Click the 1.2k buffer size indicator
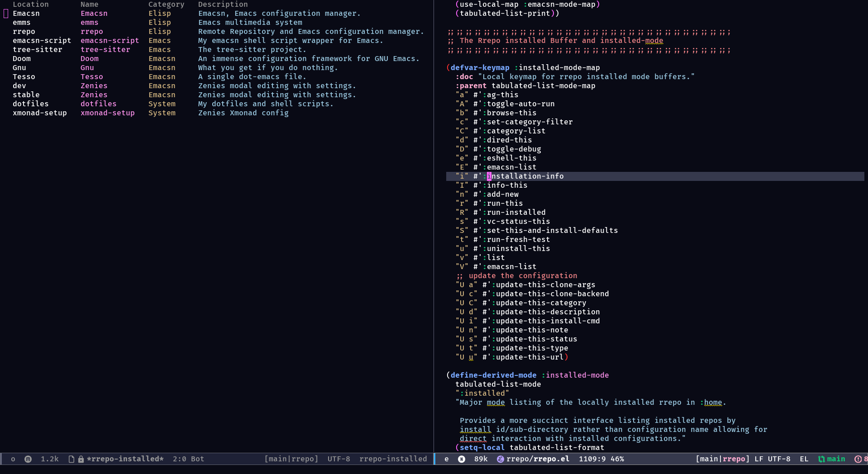The width and height of the screenshot is (868, 474). tap(50, 459)
